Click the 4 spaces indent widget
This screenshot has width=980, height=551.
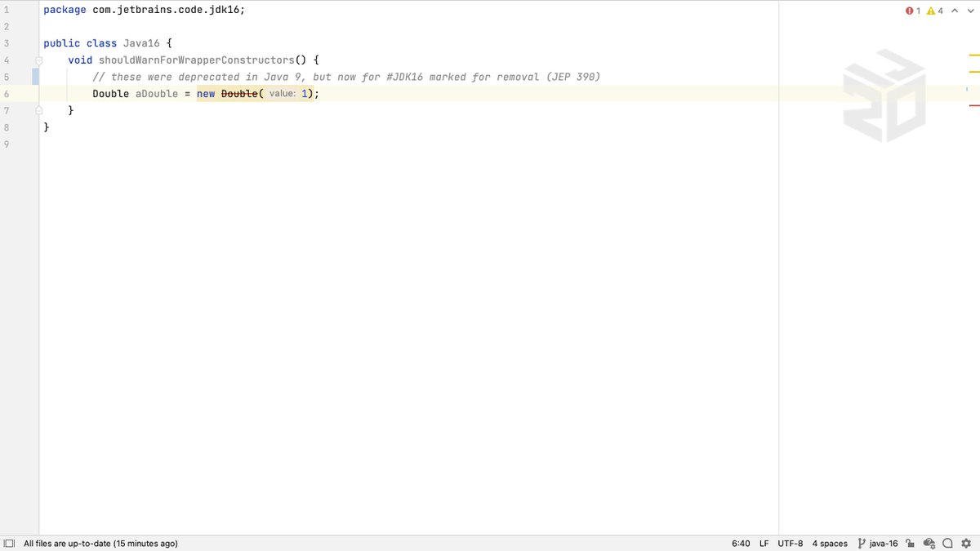click(x=830, y=543)
